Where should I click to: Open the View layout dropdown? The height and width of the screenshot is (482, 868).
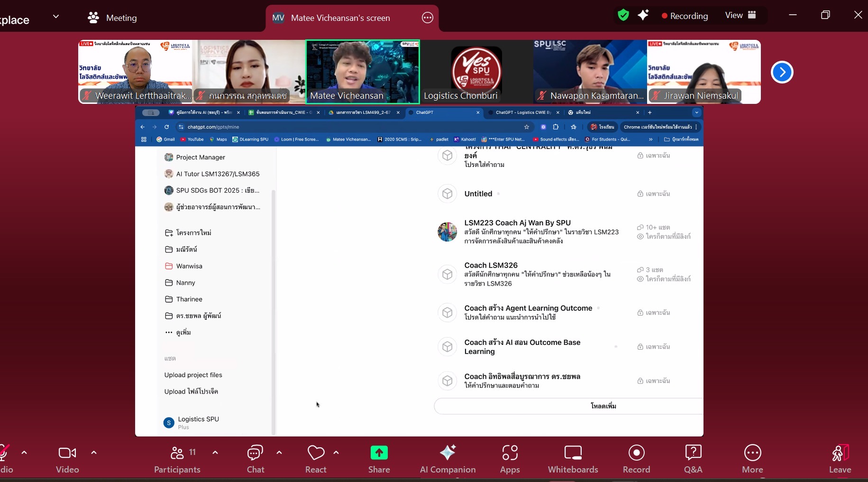click(x=740, y=15)
